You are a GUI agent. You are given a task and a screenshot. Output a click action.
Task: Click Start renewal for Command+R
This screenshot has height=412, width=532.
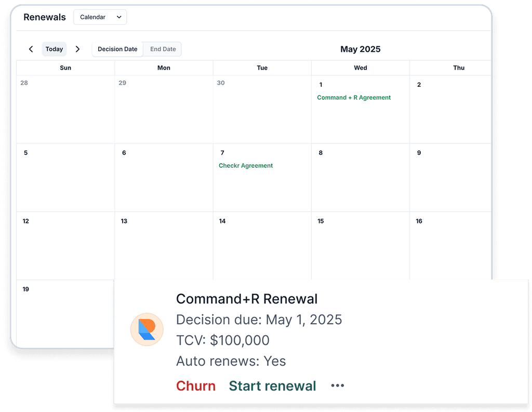[x=272, y=386]
